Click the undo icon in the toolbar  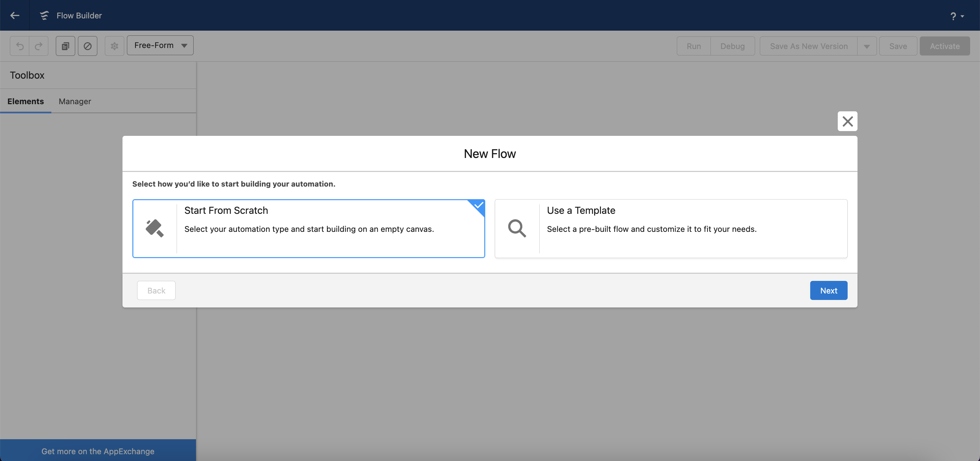pyautogui.click(x=19, y=46)
